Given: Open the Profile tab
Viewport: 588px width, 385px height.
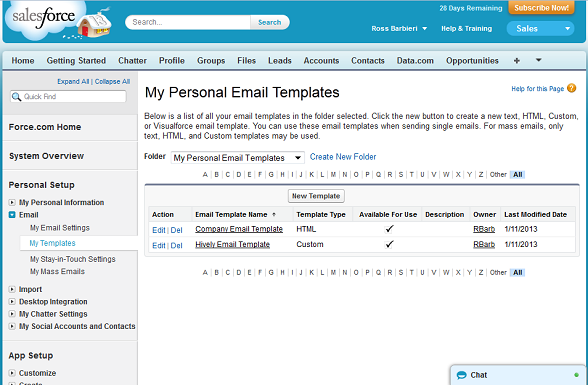Looking at the screenshot, I should click(172, 61).
